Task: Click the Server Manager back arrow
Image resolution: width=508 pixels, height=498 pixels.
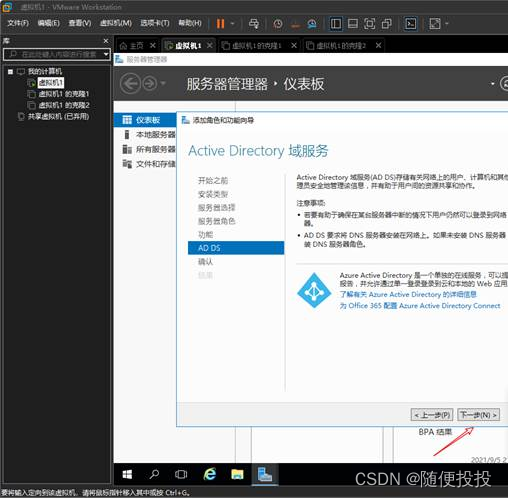Action: tap(130, 84)
